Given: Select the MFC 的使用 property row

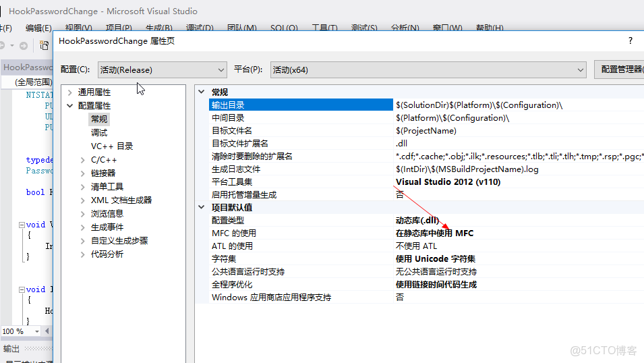Looking at the screenshot, I should (426, 233).
